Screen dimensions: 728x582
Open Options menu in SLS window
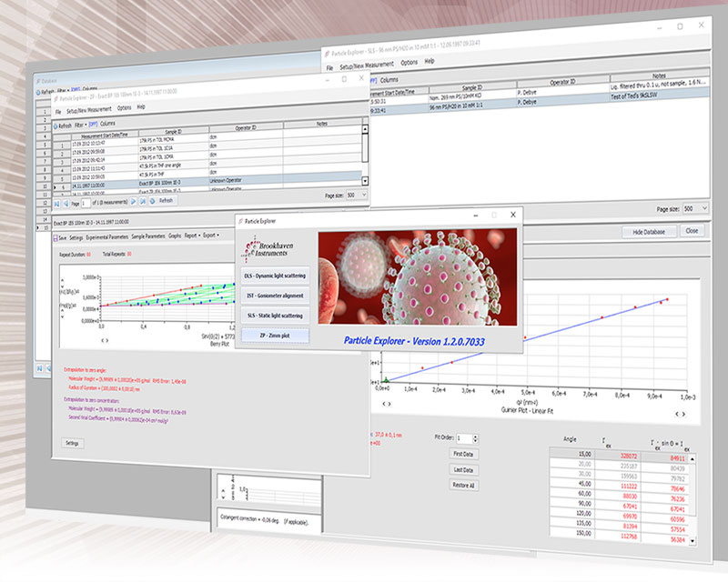coord(409,63)
